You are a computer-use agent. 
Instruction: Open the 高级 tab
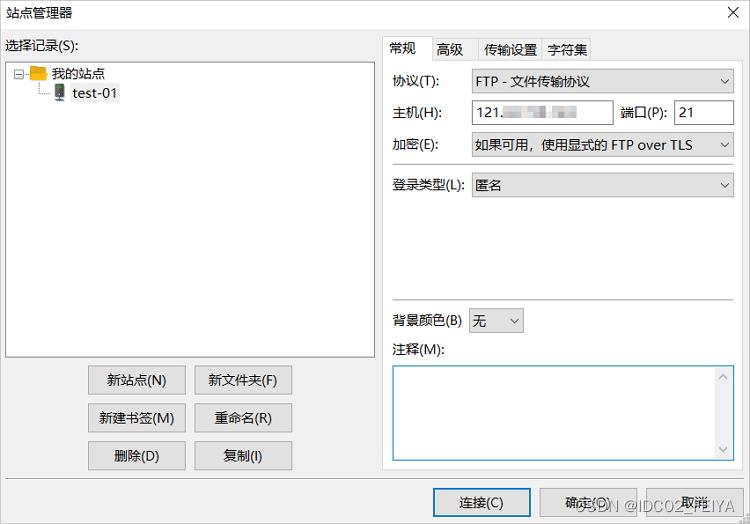click(x=455, y=50)
